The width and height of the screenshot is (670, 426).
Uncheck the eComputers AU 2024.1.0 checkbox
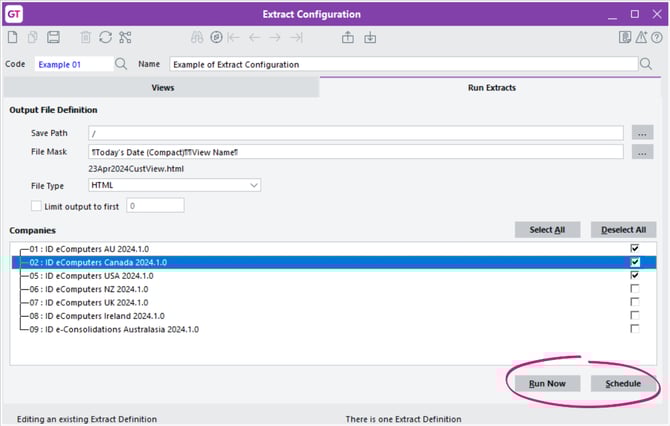click(634, 248)
